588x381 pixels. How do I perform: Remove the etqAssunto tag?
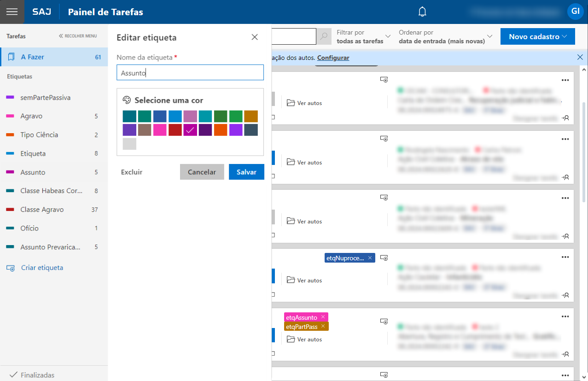(323, 317)
